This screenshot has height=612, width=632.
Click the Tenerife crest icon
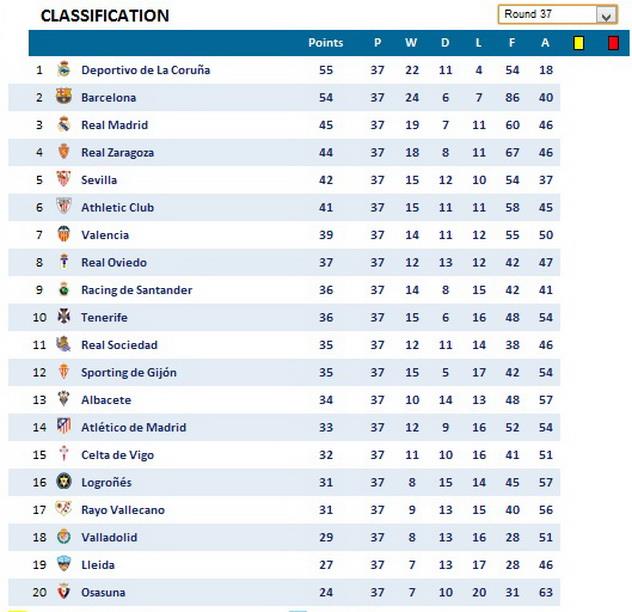click(64, 317)
